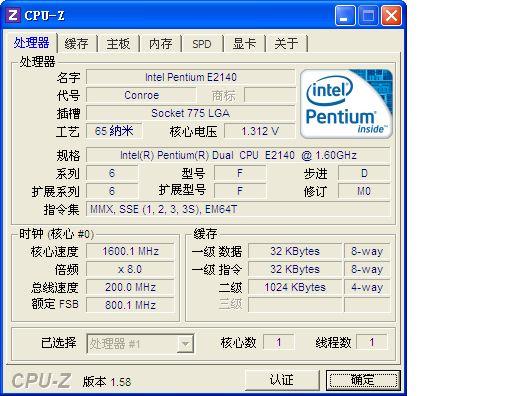512x396 pixels.
Task: Click the 修订 value M0
Action: 364,191
